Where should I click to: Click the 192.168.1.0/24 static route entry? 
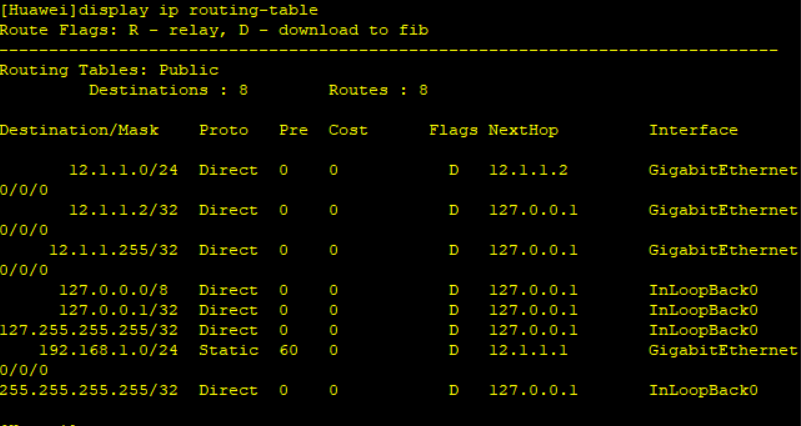point(109,350)
